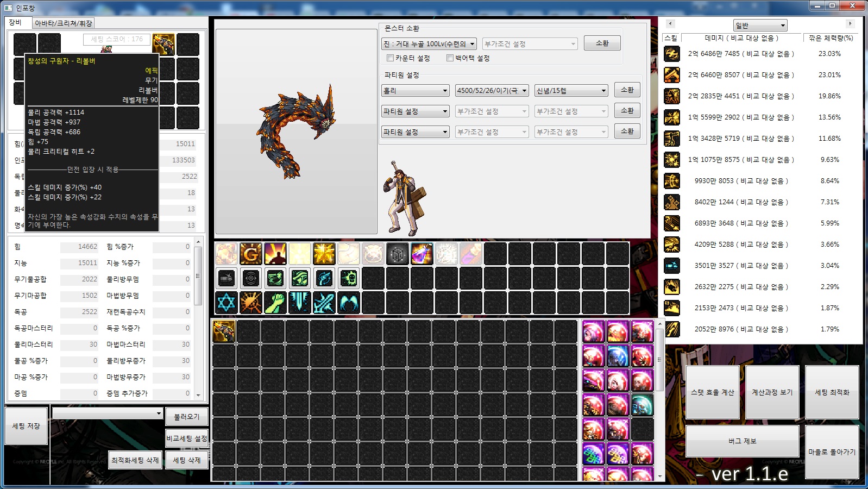Click 소환 button for 홀리 party row
868x489 pixels.
627,90
